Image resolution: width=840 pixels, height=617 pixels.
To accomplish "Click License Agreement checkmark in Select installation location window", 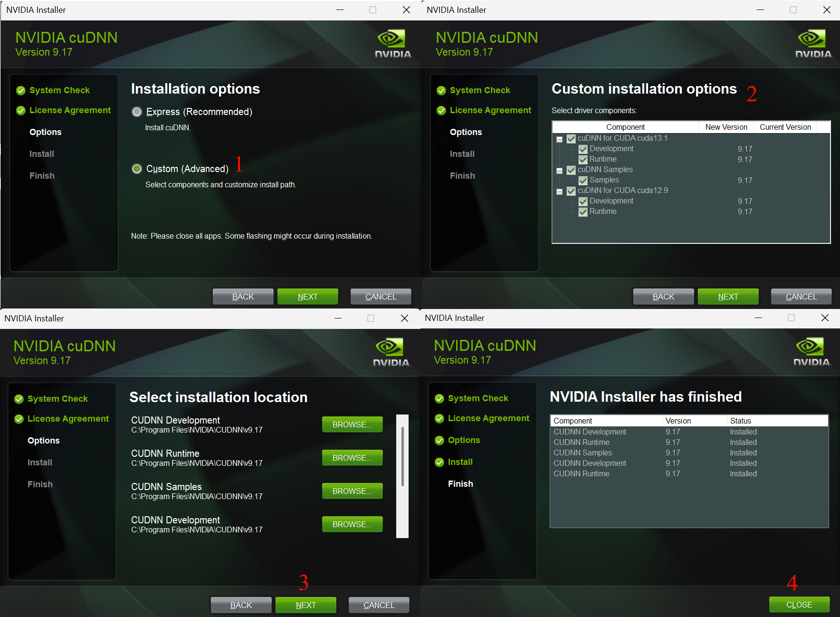I will click(x=19, y=419).
